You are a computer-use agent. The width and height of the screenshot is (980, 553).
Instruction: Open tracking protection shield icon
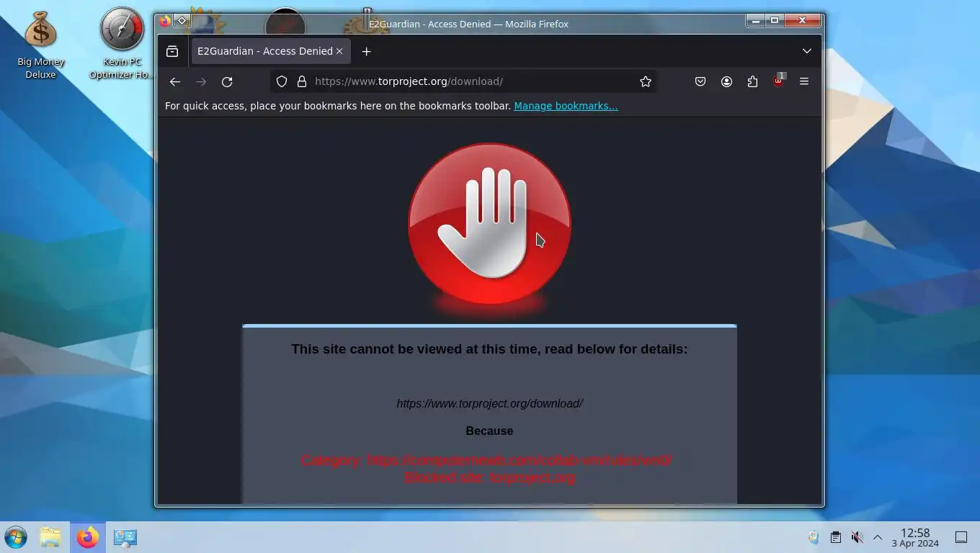point(282,81)
